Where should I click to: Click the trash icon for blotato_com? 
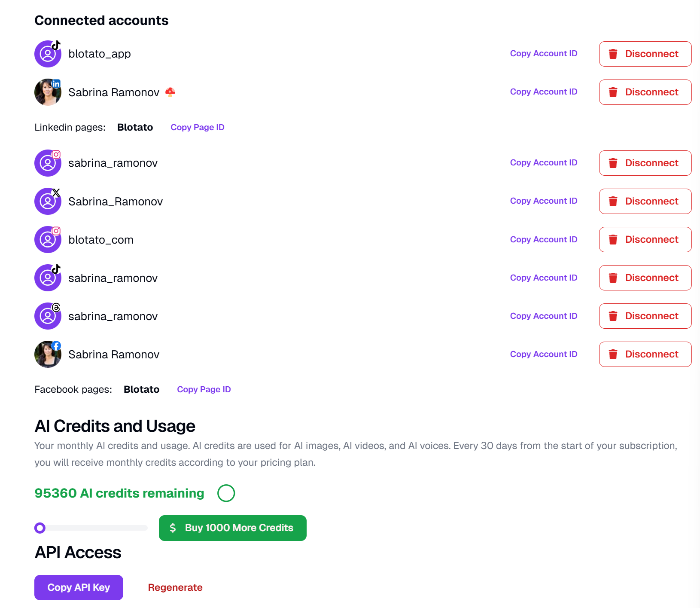(613, 240)
